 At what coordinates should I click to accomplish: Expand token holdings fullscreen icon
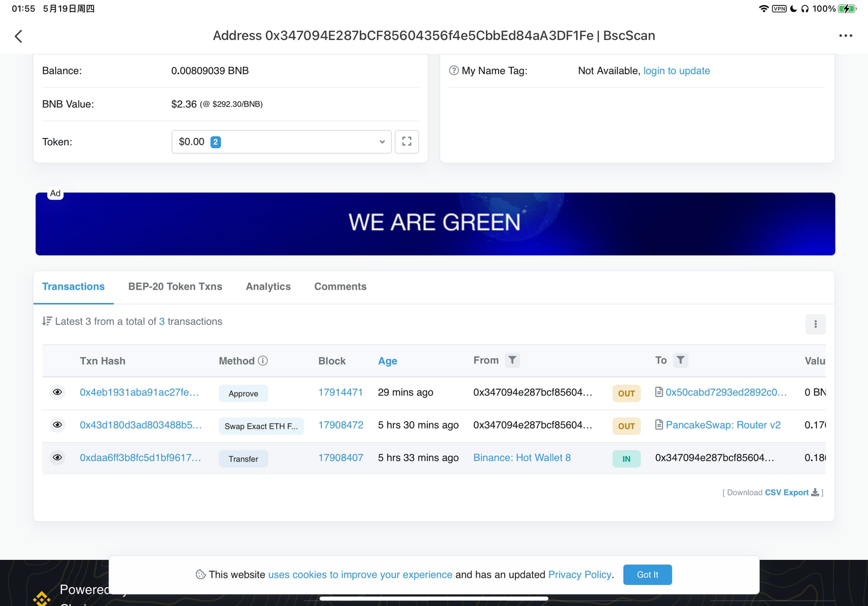click(406, 142)
